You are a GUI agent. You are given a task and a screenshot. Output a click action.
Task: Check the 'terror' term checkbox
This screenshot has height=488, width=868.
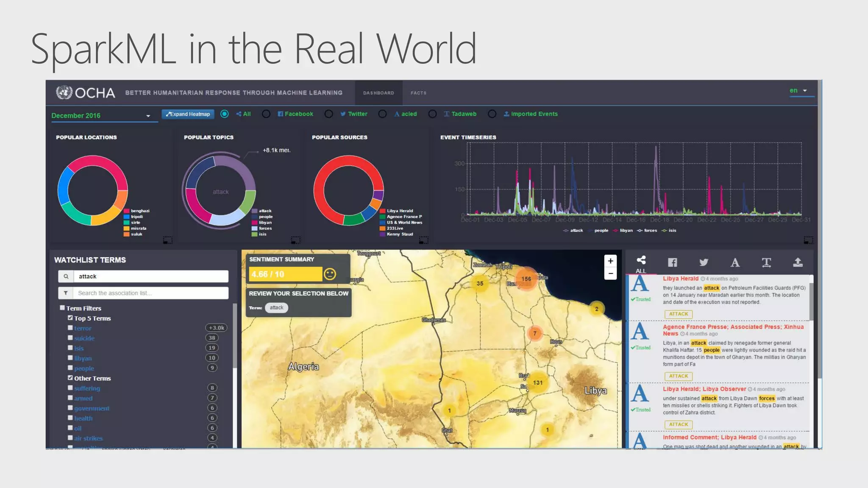click(70, 328)
